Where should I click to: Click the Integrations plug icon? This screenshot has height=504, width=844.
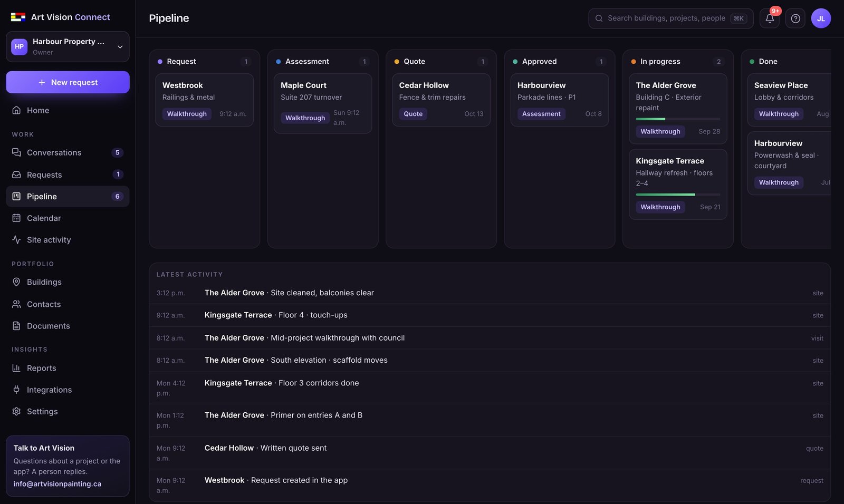[16, 390]
